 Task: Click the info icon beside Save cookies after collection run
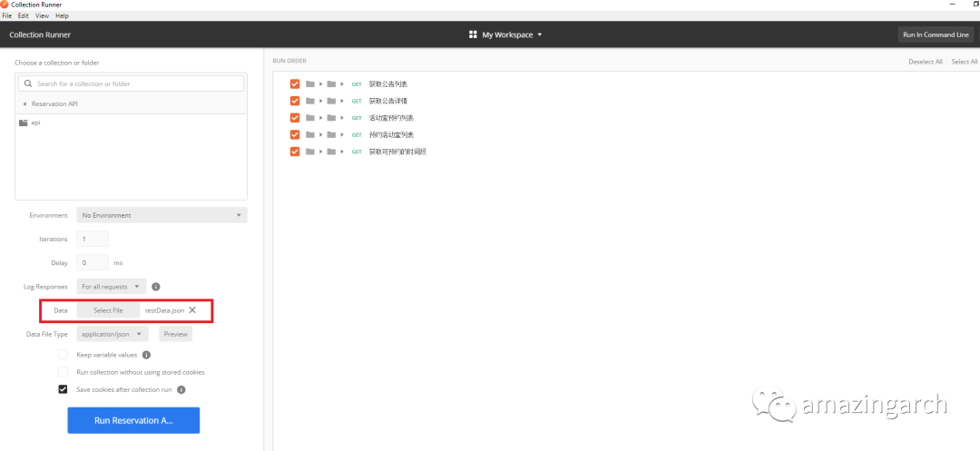181,390
